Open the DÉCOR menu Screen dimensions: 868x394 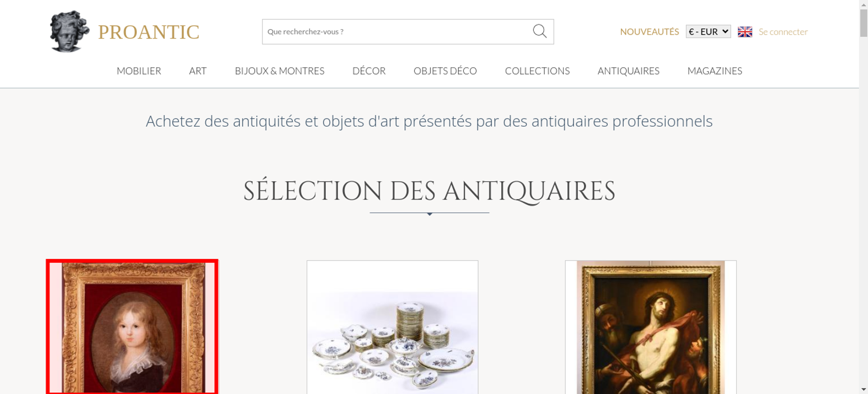(x=369, y=71)
